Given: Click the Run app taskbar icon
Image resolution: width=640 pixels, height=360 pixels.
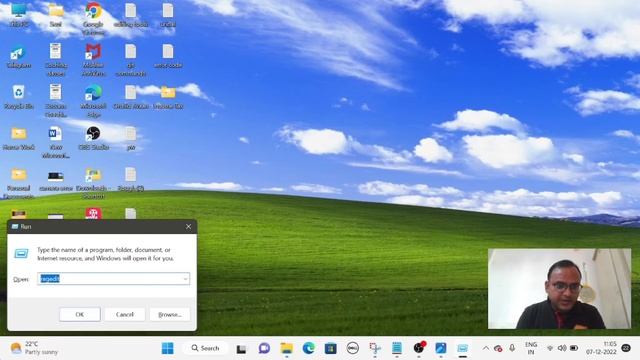Looking at the screenshot, I should point(462,348).
